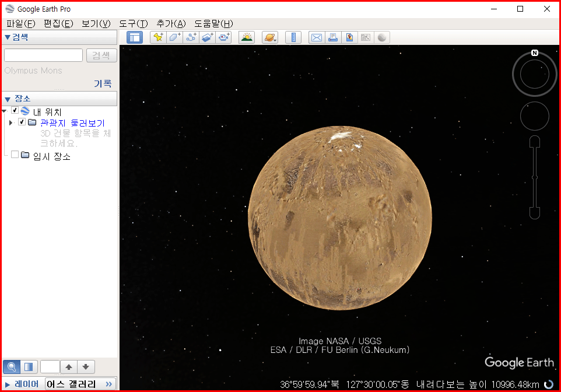Click the 36°59'59.94"북 latitude readout

[x=310, y=384]
